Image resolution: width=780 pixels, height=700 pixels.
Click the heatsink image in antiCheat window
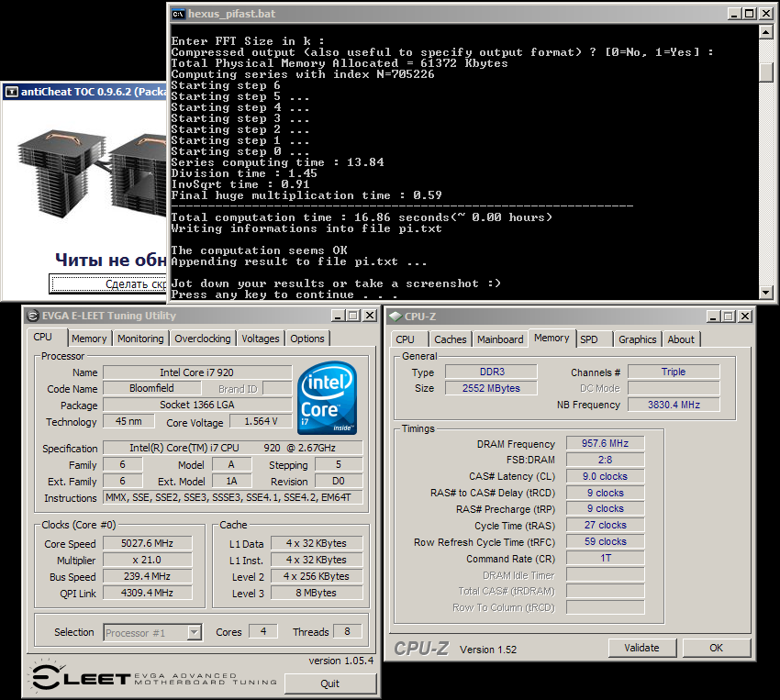(x=92, y=176)
